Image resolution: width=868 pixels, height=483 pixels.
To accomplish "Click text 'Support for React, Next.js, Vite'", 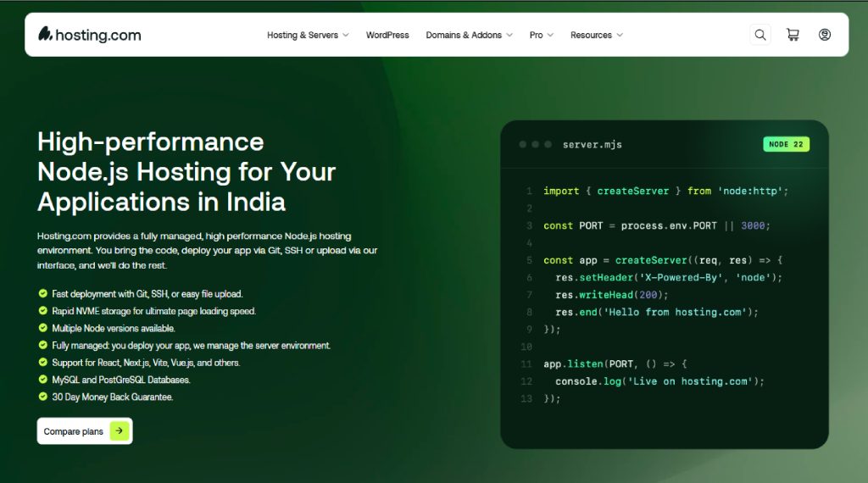I will (146, 363).
